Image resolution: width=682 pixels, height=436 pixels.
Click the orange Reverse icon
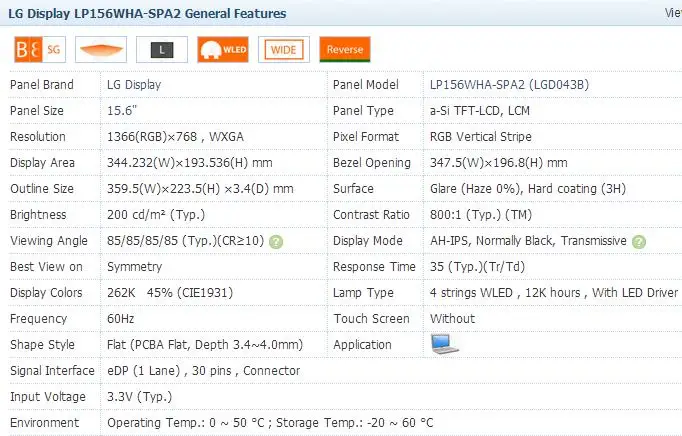point(345,50)
